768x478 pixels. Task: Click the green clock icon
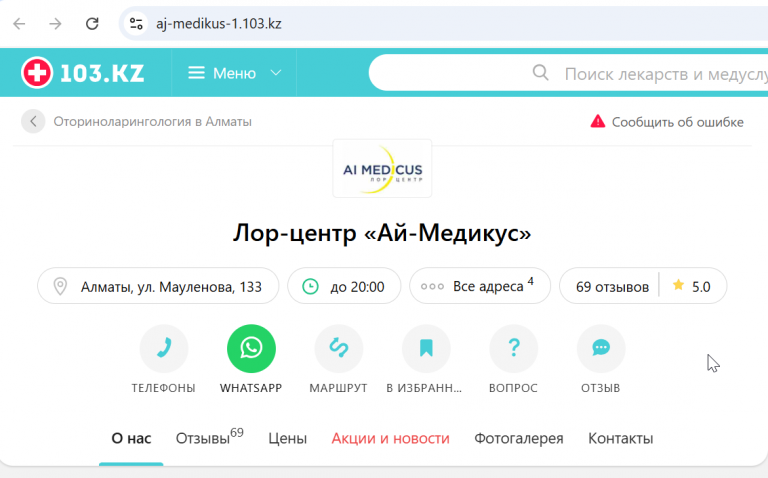click(311, 286)
